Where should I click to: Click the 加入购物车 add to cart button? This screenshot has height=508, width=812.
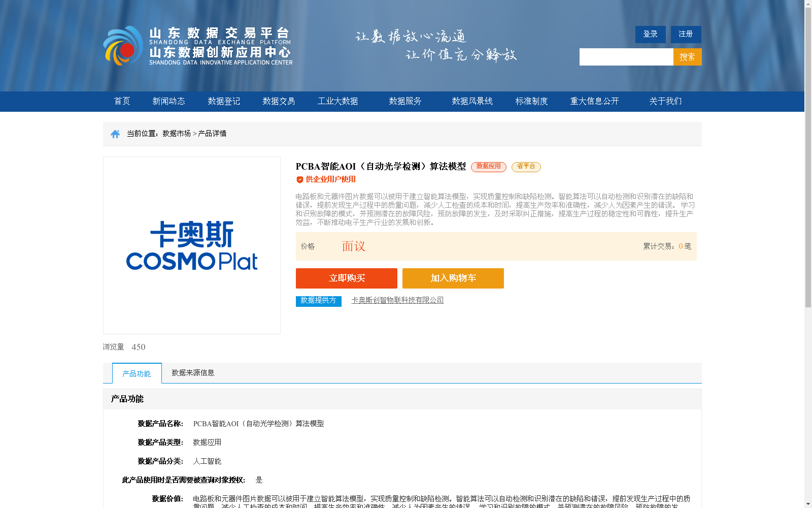[453, 278]
